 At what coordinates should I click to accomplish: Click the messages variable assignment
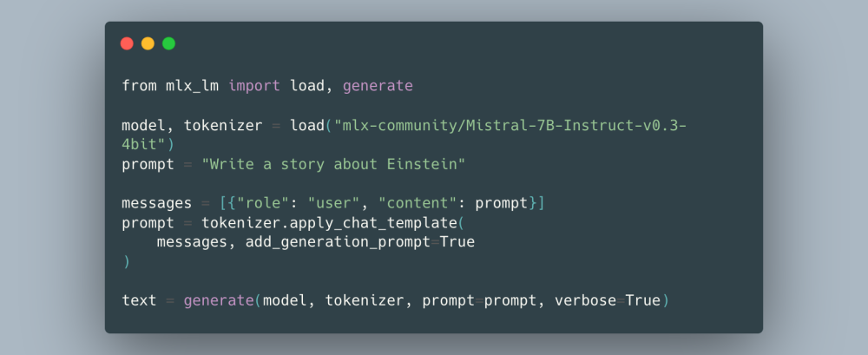pyautogui.click(x=156, y=203)
